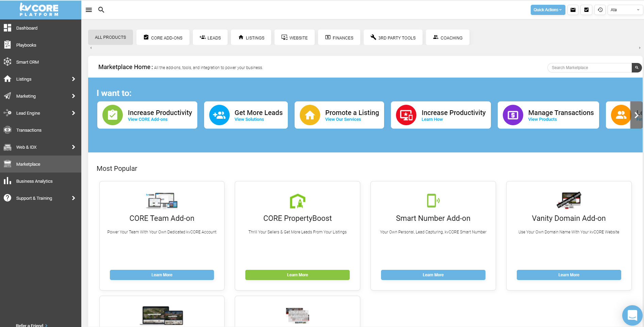The height and width of the screenshot is (327, 644).
Task: Click Learn More for Smart Number Add-on
Action: [x=433, y=275]
